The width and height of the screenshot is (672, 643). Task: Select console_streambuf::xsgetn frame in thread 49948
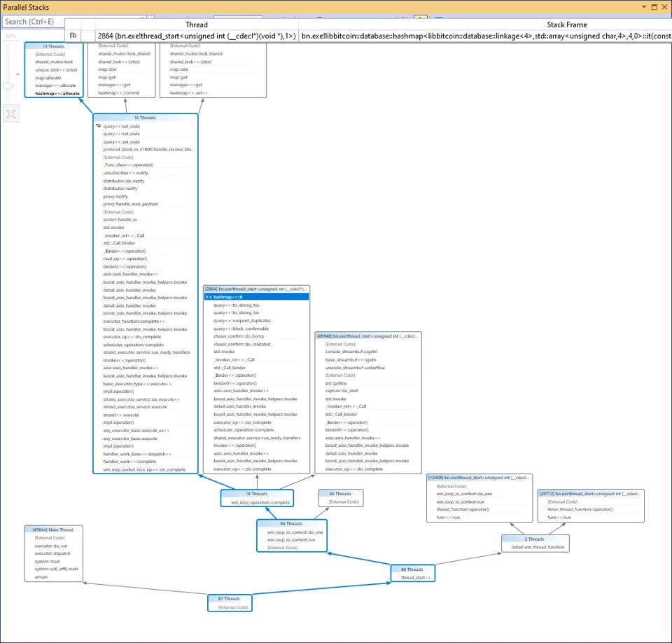click(x=351, y=352)
